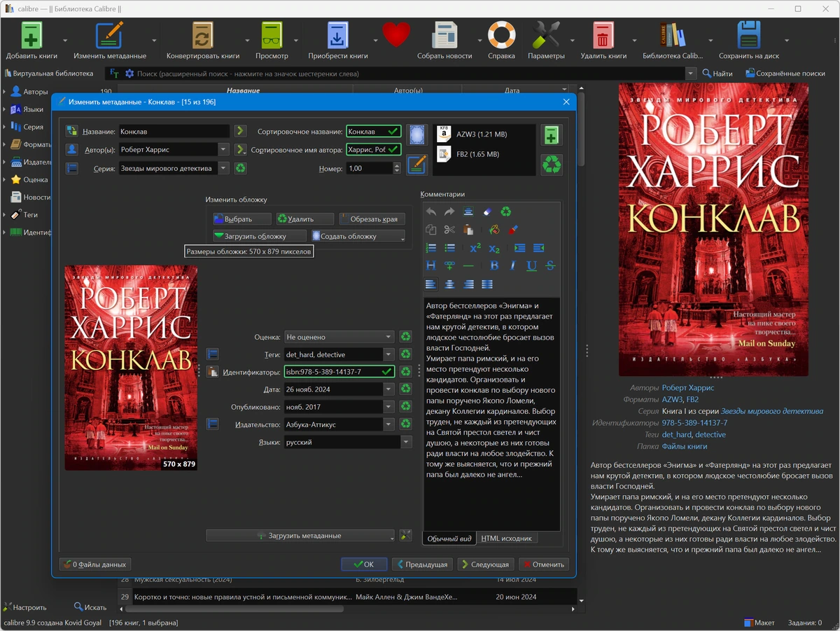Click the Remove books (Удалить книги) icon
Viewport: 840px width, 631px height.
[x=603, y=35]
